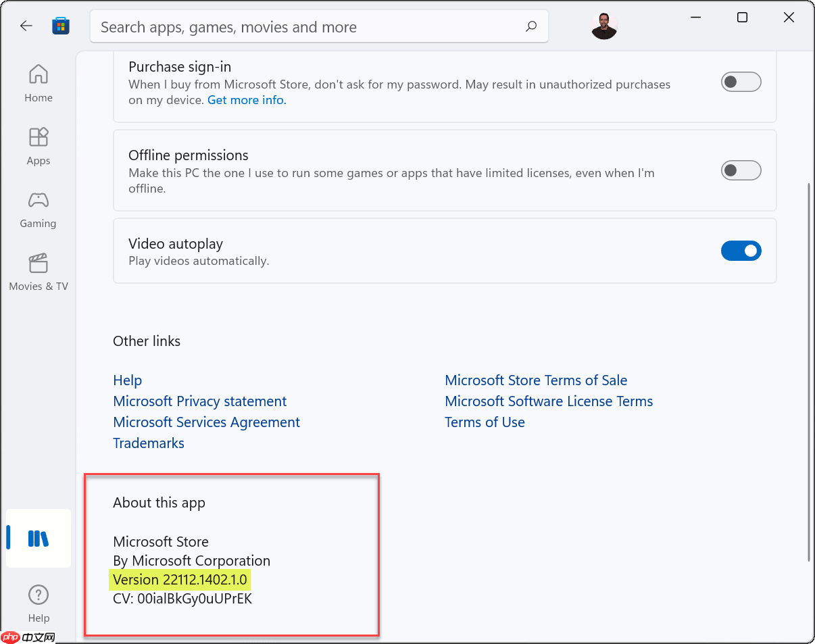Image resolution: width=815 pixels, height=644 pixels.
Task: Open the Library icon in sidebar
Action: (x=39, y=539)
